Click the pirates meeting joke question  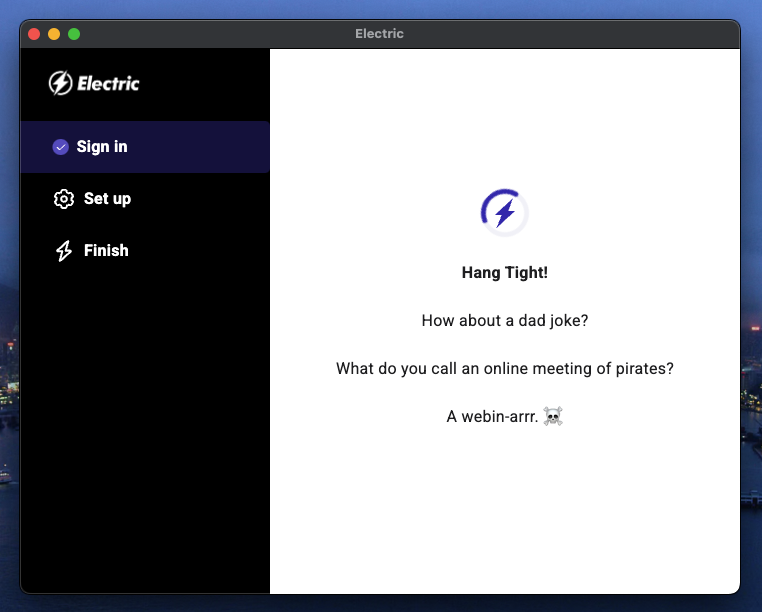[x=504, y=369]
